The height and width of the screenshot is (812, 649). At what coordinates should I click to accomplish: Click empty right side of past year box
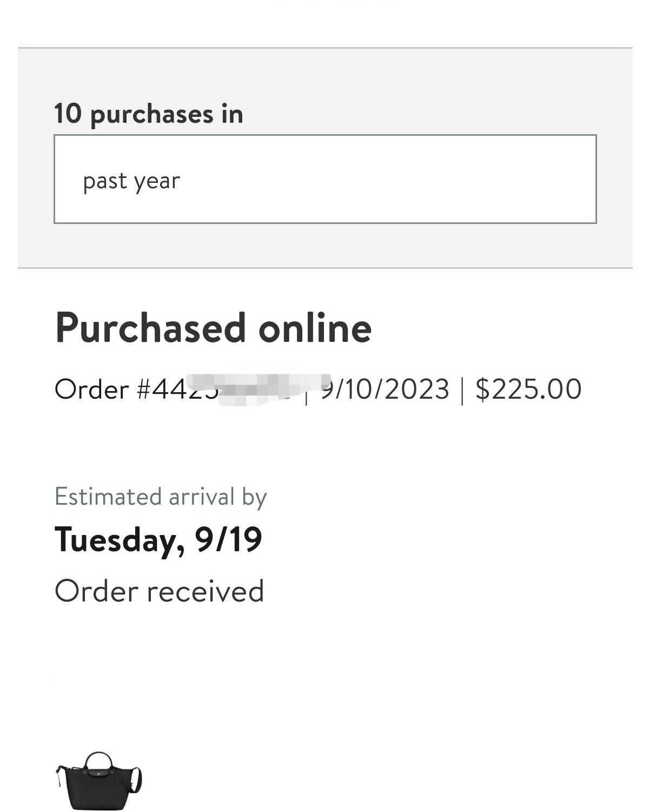pyautogui.click(x=433, y=179)
